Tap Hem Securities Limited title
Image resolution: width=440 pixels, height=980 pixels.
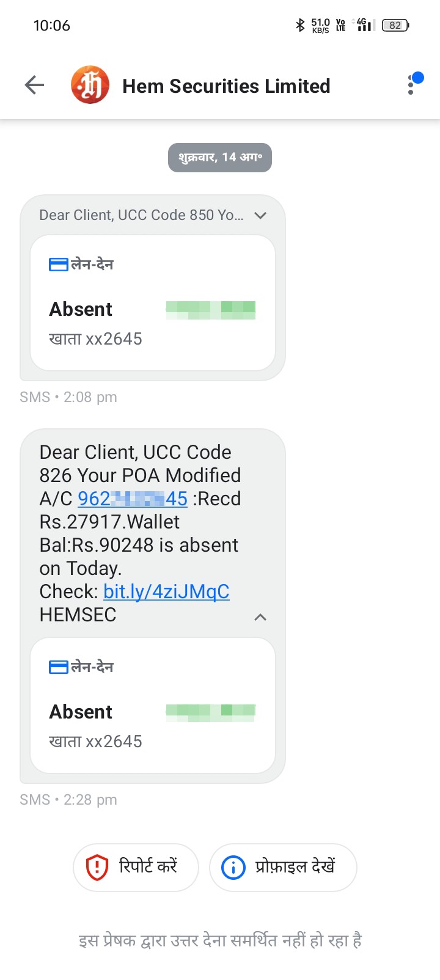[226, 86]
